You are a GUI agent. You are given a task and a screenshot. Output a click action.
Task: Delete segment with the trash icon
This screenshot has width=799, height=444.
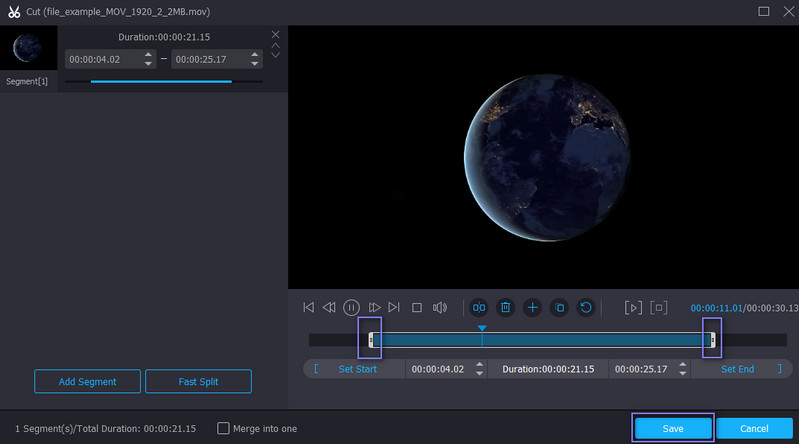[x=506, y=308]
